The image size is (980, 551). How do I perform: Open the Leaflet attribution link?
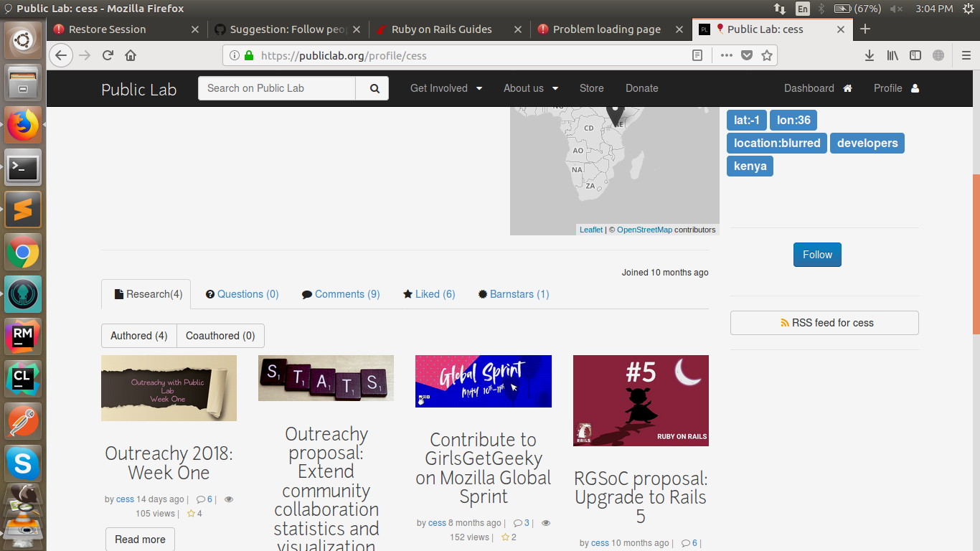[591, 230]
